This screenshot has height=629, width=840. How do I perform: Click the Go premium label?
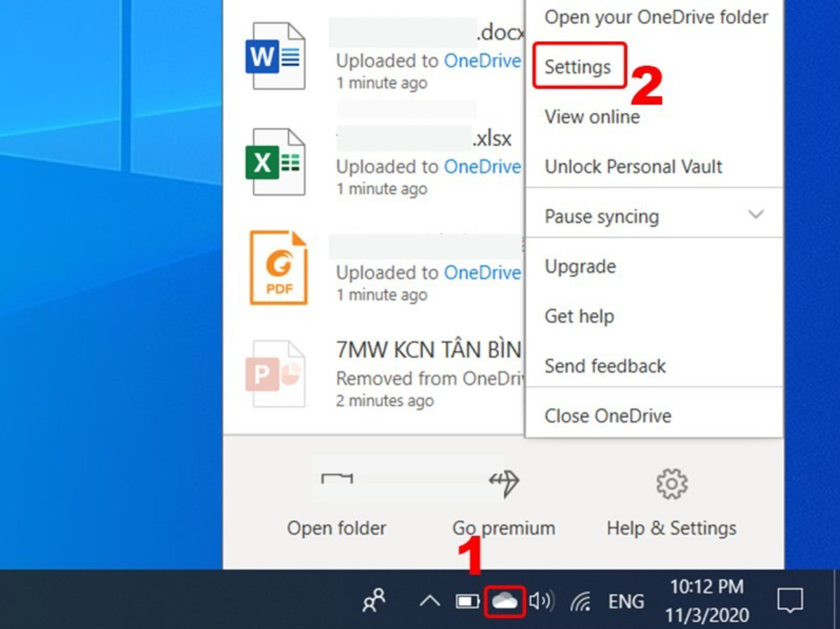pos(503,529)
